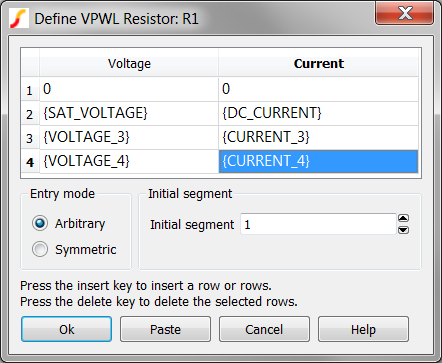This screenshot has width=442, height=363.
Task: Click the Ok button
Action: pos(66,329)
